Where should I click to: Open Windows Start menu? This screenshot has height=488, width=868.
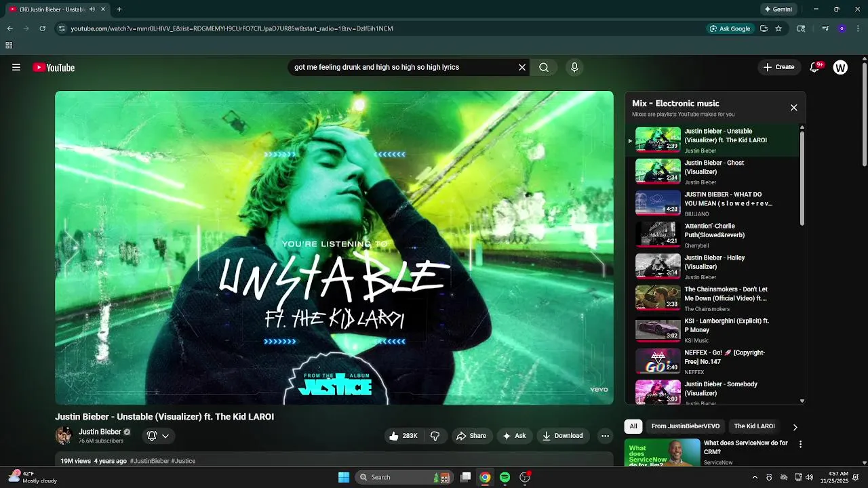click(344, 477)
